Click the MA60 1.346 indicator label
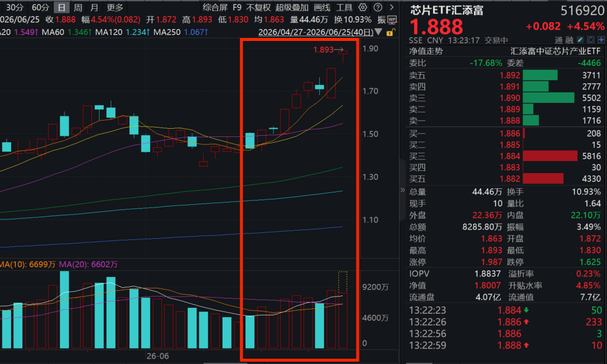 coord(67,32)
